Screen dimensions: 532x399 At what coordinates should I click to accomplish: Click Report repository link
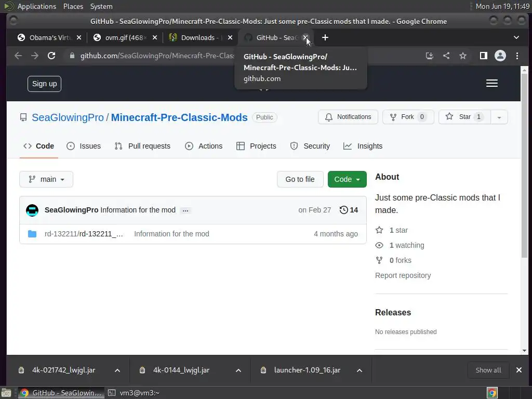point(403,275)
